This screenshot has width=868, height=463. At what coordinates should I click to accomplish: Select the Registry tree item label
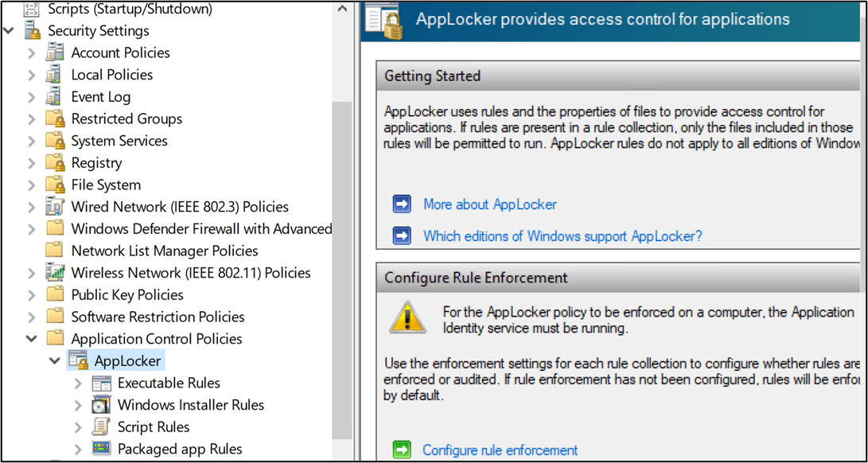coord(96,163)
